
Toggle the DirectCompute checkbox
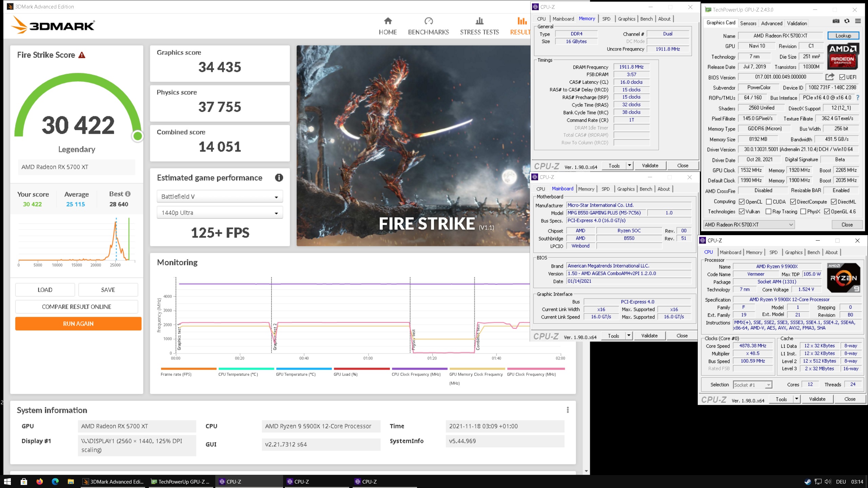pyautogui.click(x=793, y=202)
